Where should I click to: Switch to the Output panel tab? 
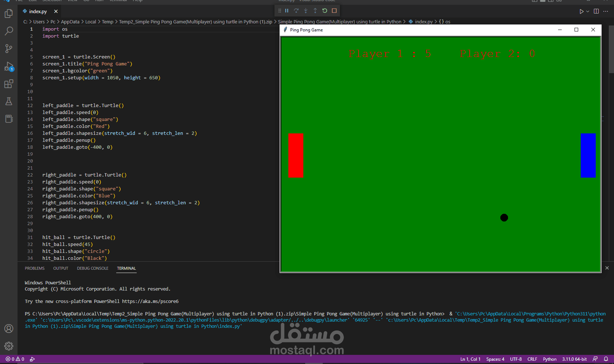(x=61, y=268)
